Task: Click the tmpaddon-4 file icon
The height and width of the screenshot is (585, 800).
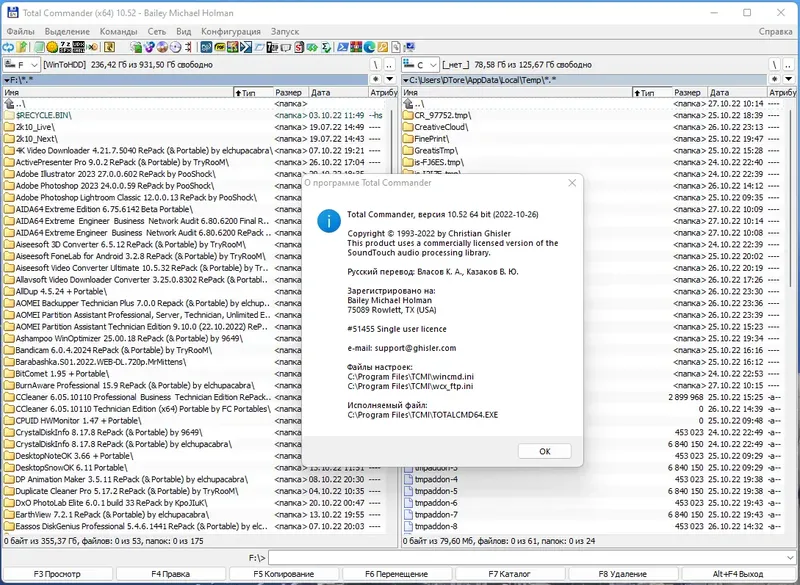Action: [x=408, y=479]
